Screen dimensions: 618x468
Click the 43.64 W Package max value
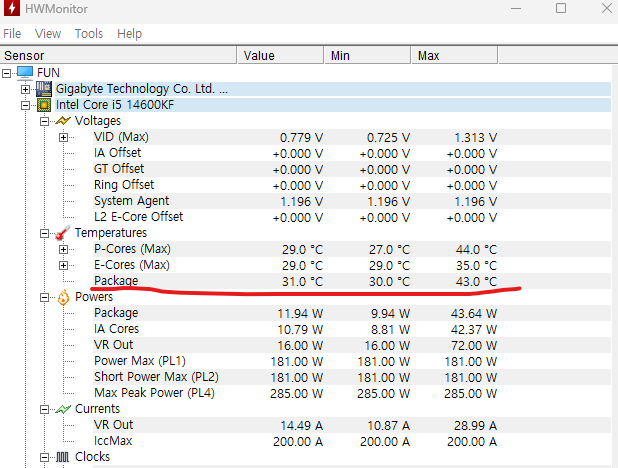pos(474,313)
